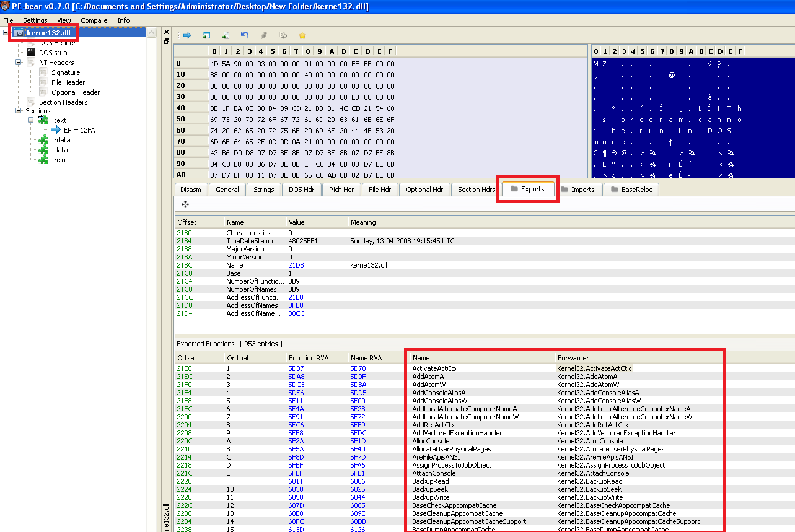Click the Name RVA link 21D8
Viewport: 795px width, 532px height.
point(296,265)
